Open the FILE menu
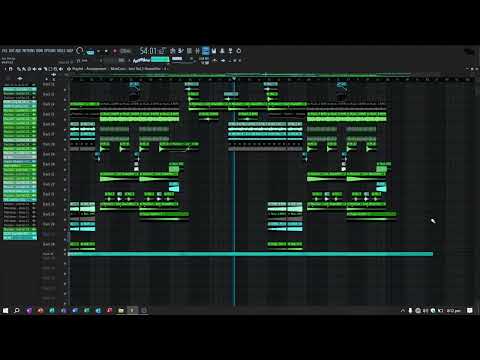480x360 pixels. pos(4,51)
